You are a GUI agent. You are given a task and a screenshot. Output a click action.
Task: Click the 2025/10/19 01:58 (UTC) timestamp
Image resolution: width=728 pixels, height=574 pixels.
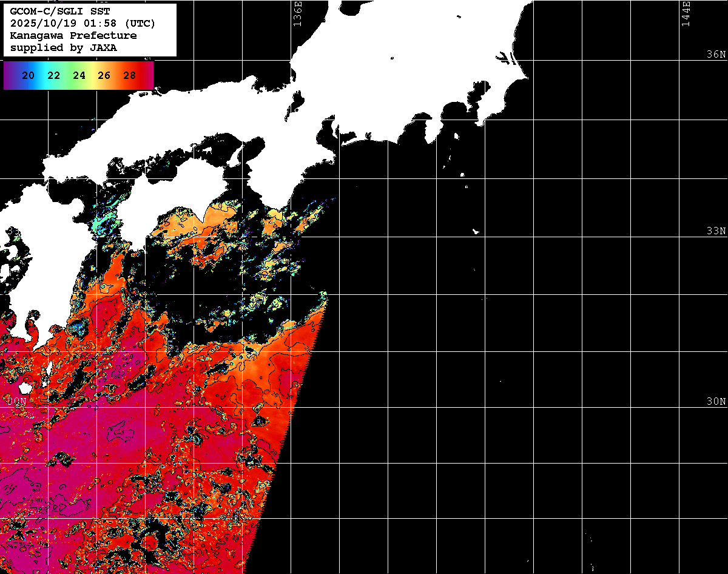coord(83,24)
